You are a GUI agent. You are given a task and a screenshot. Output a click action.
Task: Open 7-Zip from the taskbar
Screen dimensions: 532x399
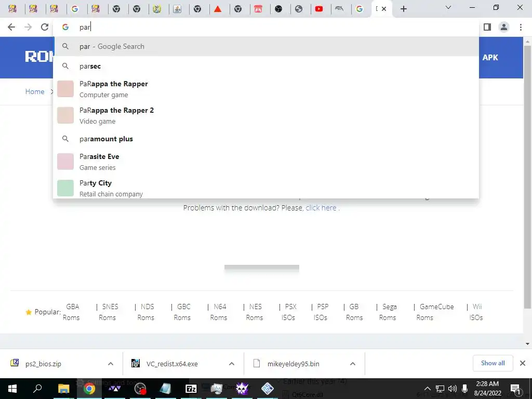191,389
